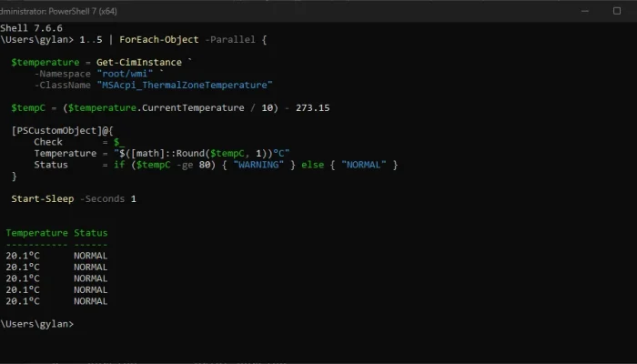
Task: Click the Start-Sleep command
Action: click(43, 198)
